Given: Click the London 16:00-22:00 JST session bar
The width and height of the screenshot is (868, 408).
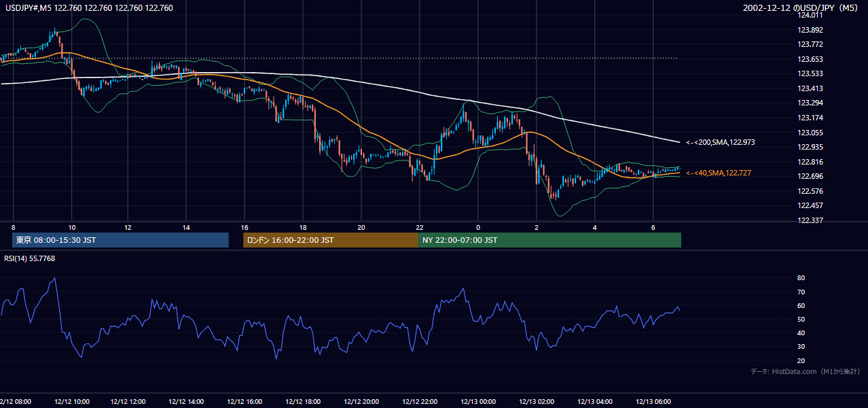Looking at the screenshot, I should pyautogui.click(x=331, y=240).
